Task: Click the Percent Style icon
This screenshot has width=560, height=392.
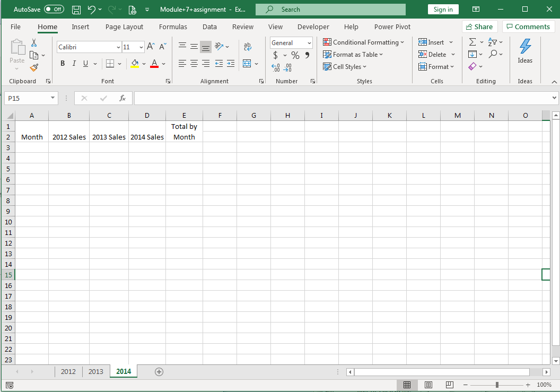Action: click(295, 55)
